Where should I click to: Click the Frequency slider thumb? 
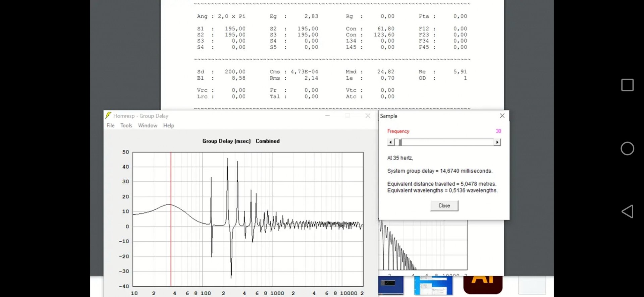click(x=400, y=142)
